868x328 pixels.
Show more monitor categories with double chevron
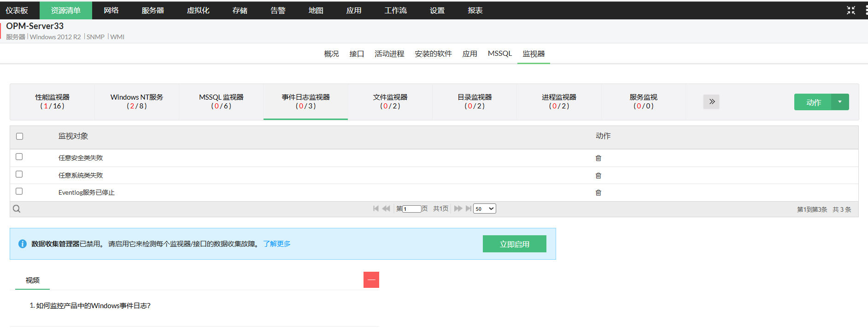tap(711, 101)
